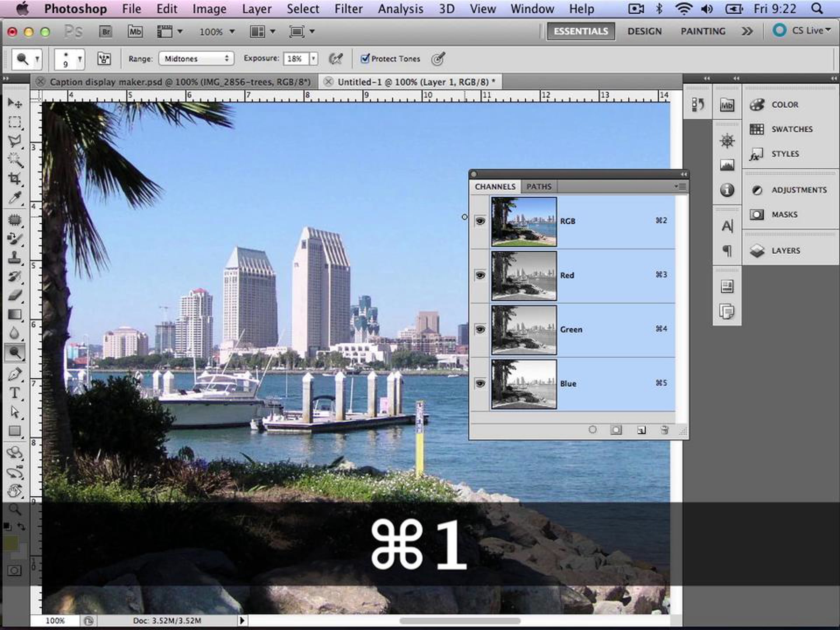Select the Gradient tool
Viewport: 840px width, 630px height.
click(14, 314)
